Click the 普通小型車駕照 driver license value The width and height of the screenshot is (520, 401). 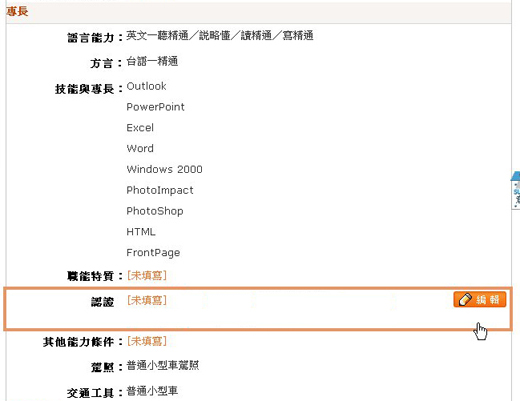[x=163, y=365]
